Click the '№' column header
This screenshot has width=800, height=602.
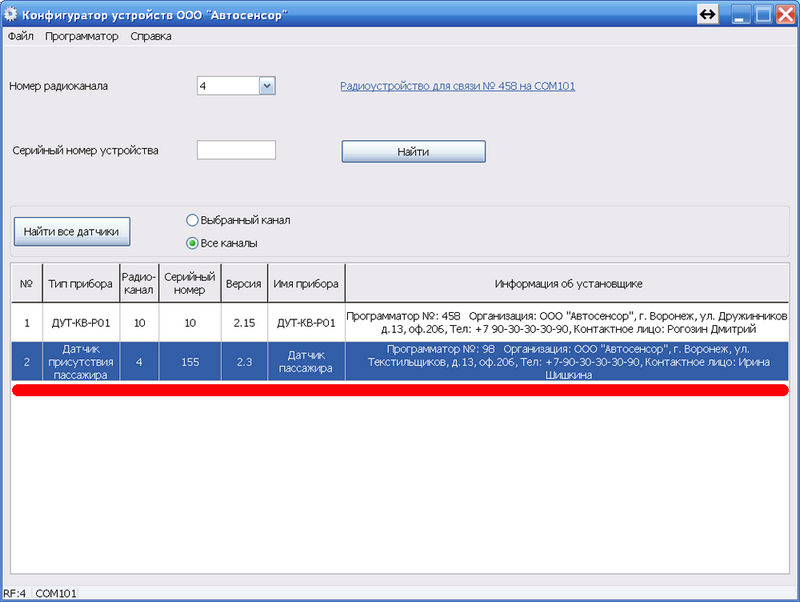tap(27, 284)
